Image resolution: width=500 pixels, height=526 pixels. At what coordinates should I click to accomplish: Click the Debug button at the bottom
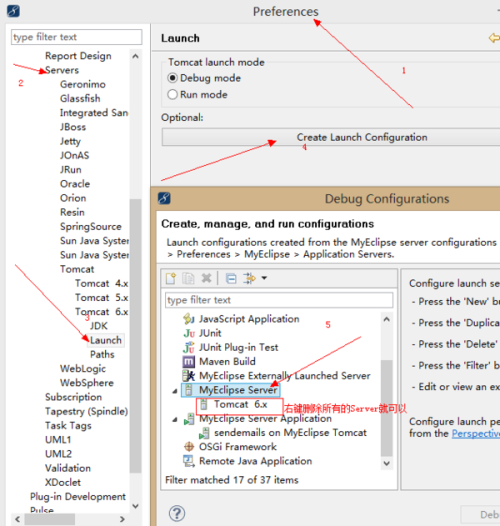tap(481, 515)
